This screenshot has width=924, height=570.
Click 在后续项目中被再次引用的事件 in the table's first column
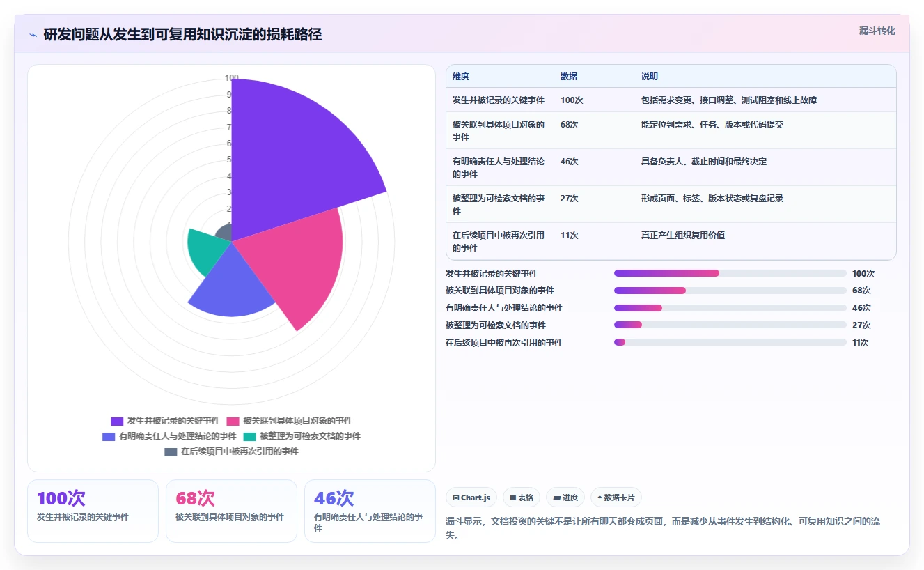[499, 242]
